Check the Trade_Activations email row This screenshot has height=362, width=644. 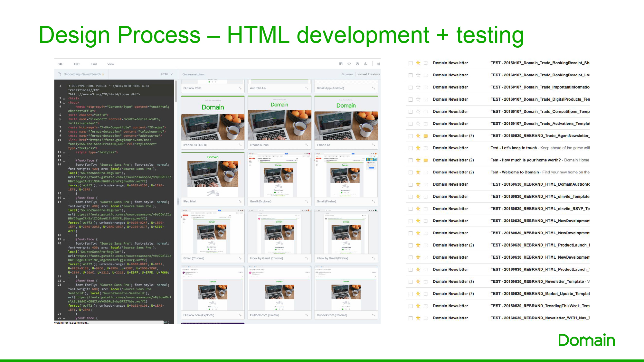[411, 124]
